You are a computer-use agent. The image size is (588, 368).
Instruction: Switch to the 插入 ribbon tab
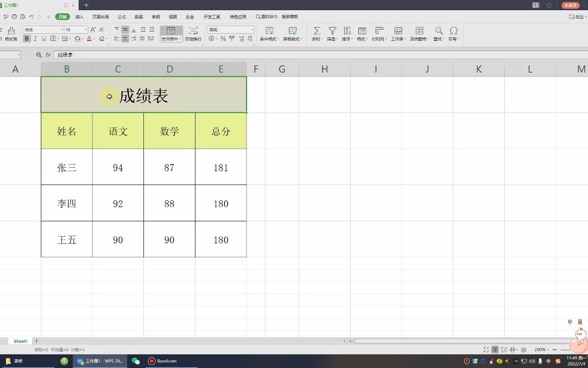pyautogui.click(x=80, y=16)
